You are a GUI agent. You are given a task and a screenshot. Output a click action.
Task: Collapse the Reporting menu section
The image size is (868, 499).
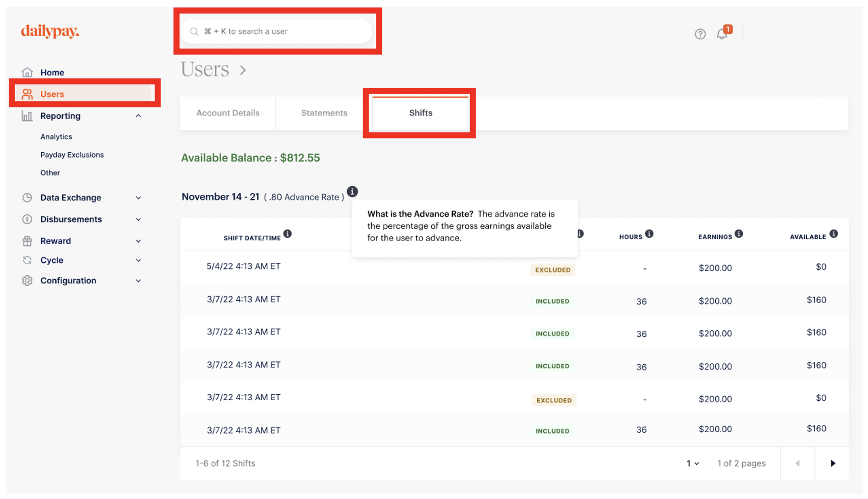pyautogui.click(x=138, y=116)
